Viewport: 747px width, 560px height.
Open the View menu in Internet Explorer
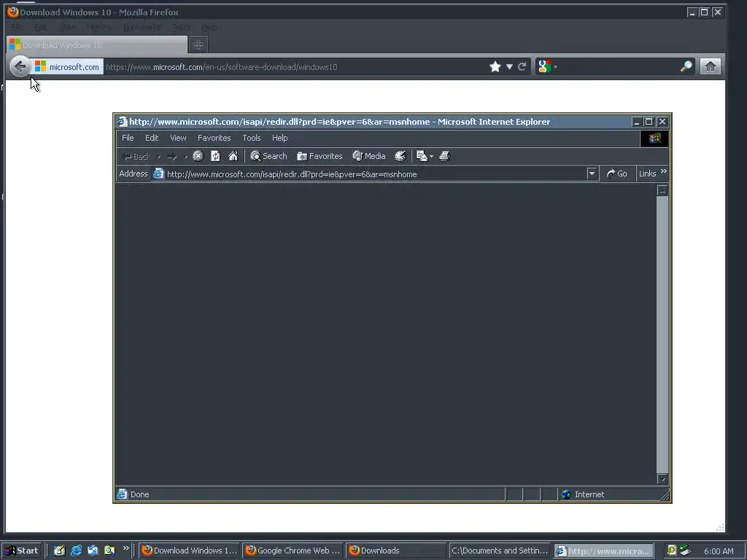178,138
